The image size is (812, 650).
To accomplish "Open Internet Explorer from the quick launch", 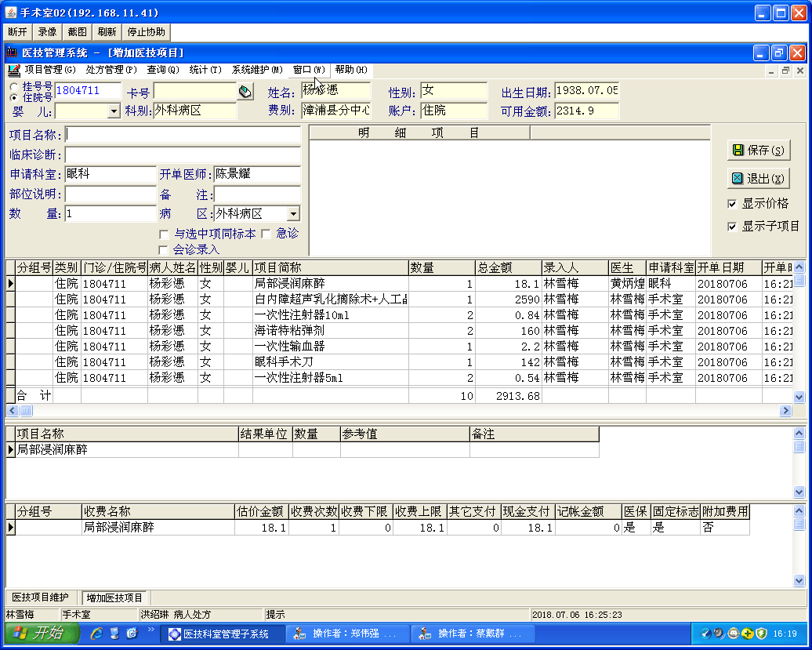I will [x=97, y=633].
